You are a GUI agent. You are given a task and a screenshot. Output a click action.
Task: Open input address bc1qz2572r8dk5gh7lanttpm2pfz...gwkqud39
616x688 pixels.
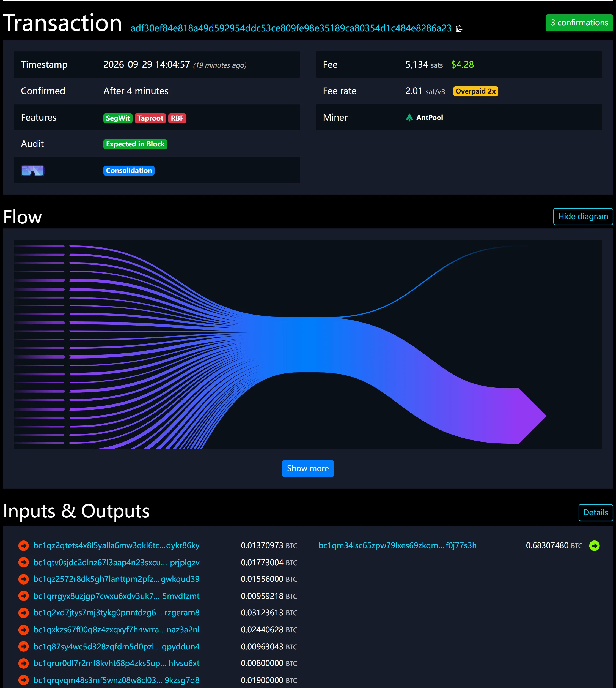[x=116, y=579]
